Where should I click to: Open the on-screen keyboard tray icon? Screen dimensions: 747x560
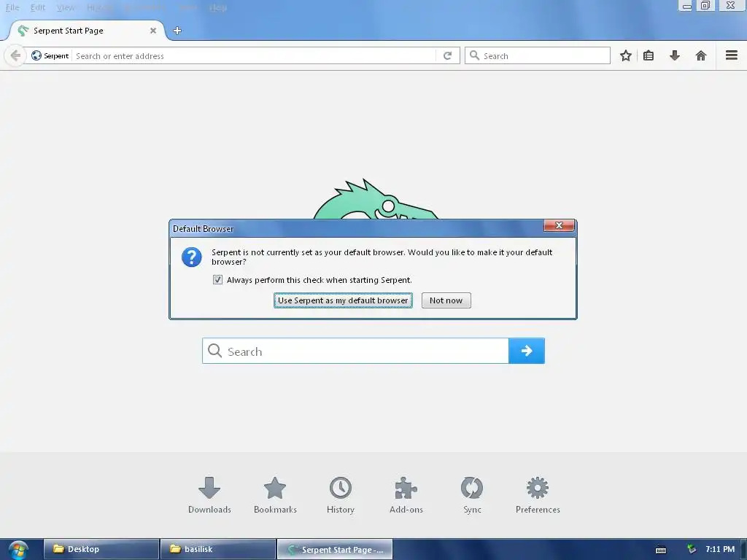[661, 550]
